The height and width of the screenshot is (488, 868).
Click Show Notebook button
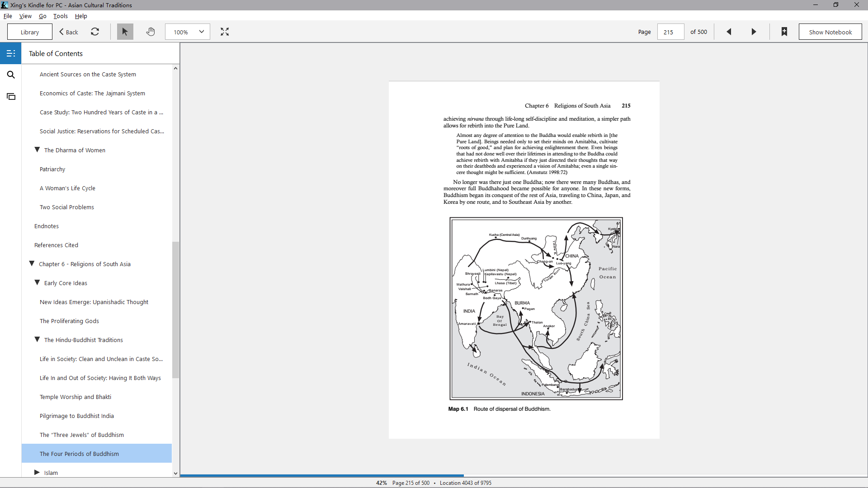[830, 32]
